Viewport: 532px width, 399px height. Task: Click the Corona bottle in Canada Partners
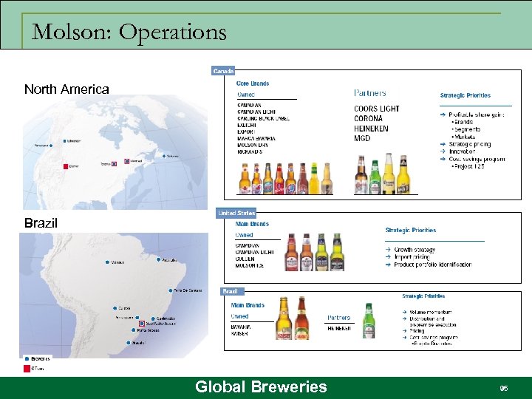pyautogui.click(x=389, y=174)
